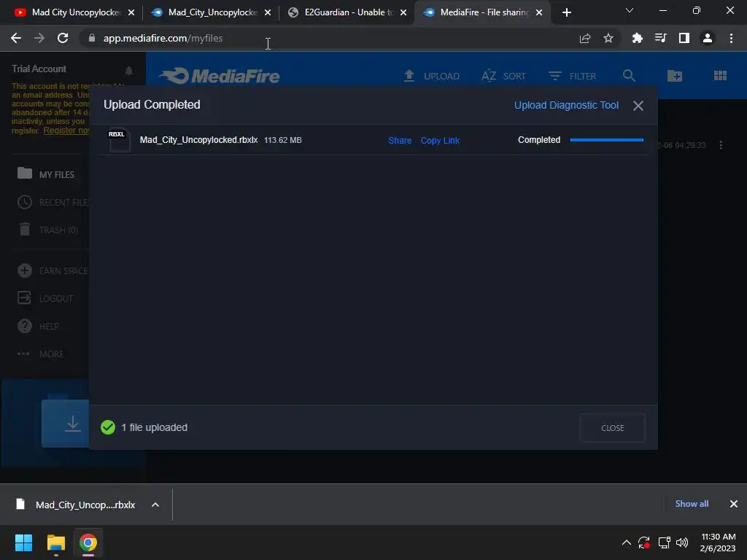747x560 pixels.
Task: Click the Upload arrow icon in MediaFire toolbar
Action: 409,76
